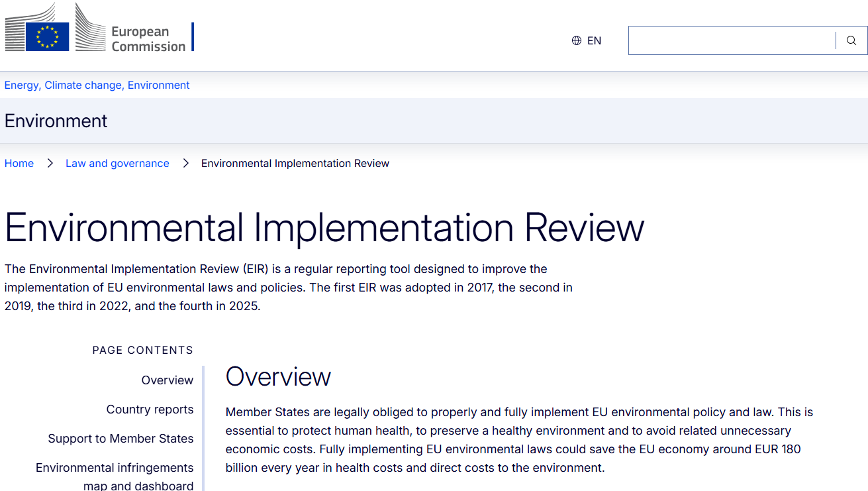Focus the site search text field
This screenshot has width=868, height=491.
click(732, 40)
